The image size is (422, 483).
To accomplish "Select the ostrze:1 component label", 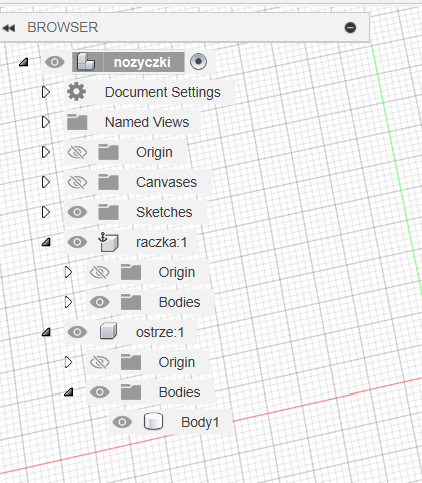I will [x=160, y=332].
